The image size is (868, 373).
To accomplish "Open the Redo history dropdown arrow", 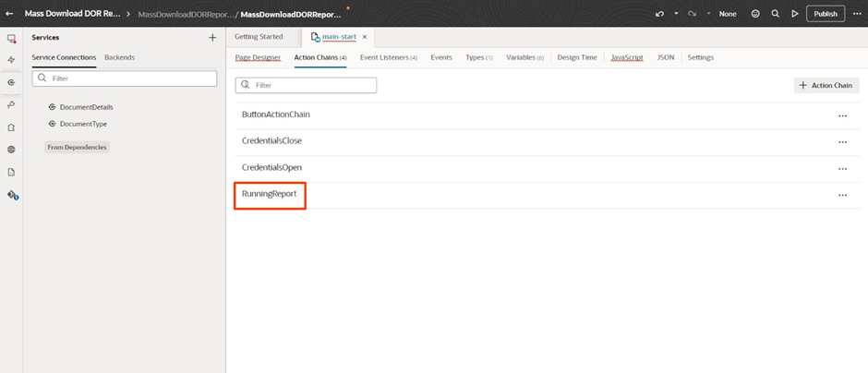I will click(x=708, y=14).
